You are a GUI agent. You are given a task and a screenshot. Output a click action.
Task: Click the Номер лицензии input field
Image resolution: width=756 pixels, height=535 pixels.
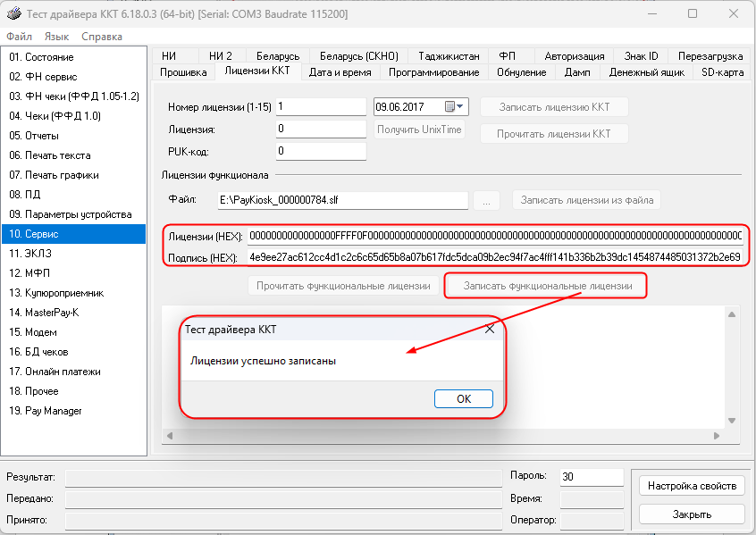[x=320, y=106]
